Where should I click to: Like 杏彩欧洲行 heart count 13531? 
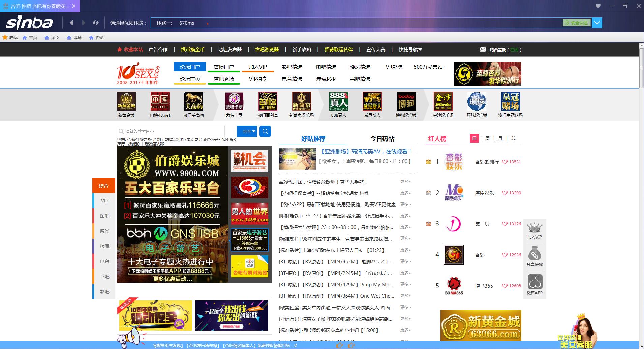tap(512, 162)
